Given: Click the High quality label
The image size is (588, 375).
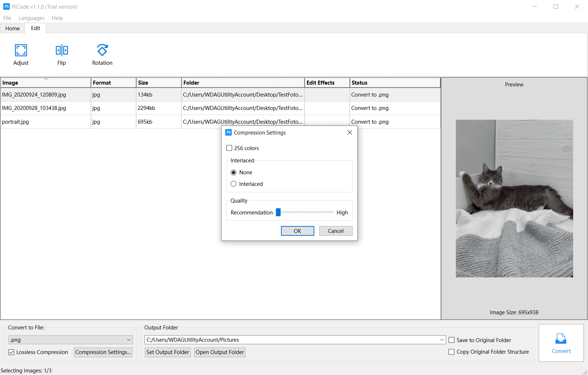Looking at the screenshot, I should point(342,213).
